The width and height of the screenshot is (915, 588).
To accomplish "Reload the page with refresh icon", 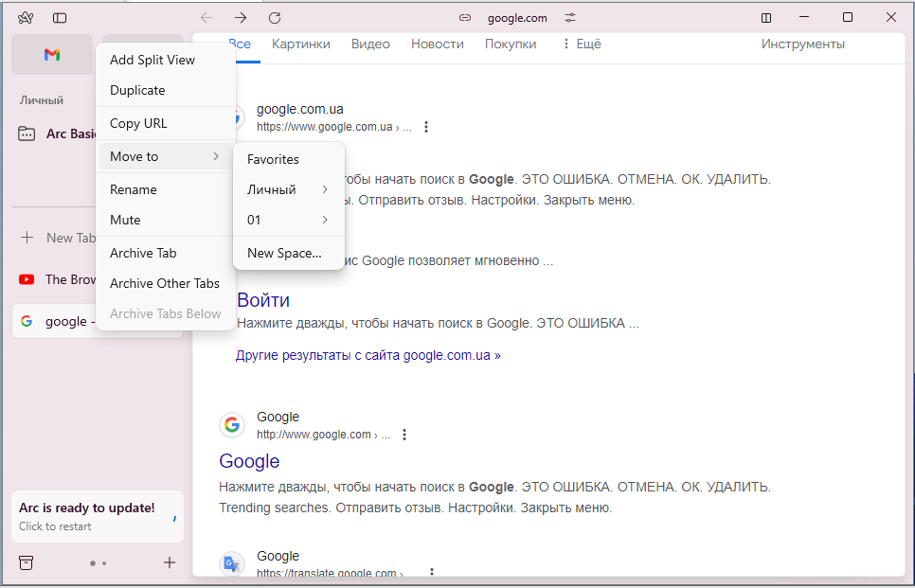I will (x=275, y=18).
